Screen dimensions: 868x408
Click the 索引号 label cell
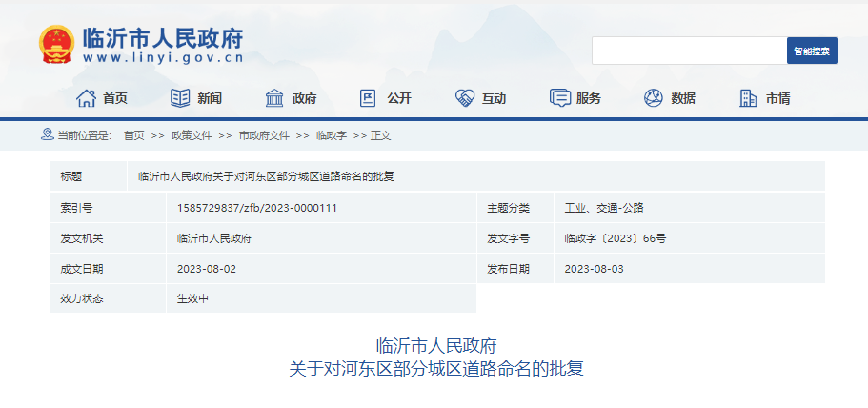pos(108,208)
